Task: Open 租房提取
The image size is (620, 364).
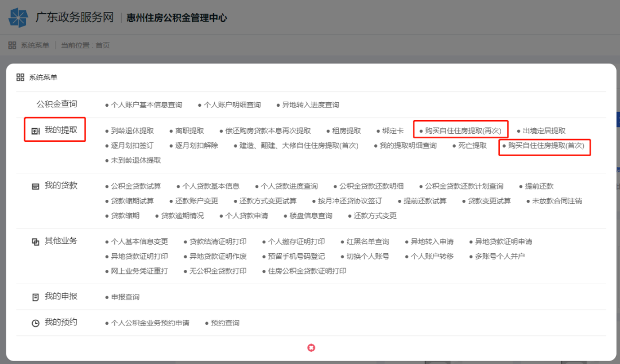Action: pos(346,131)
